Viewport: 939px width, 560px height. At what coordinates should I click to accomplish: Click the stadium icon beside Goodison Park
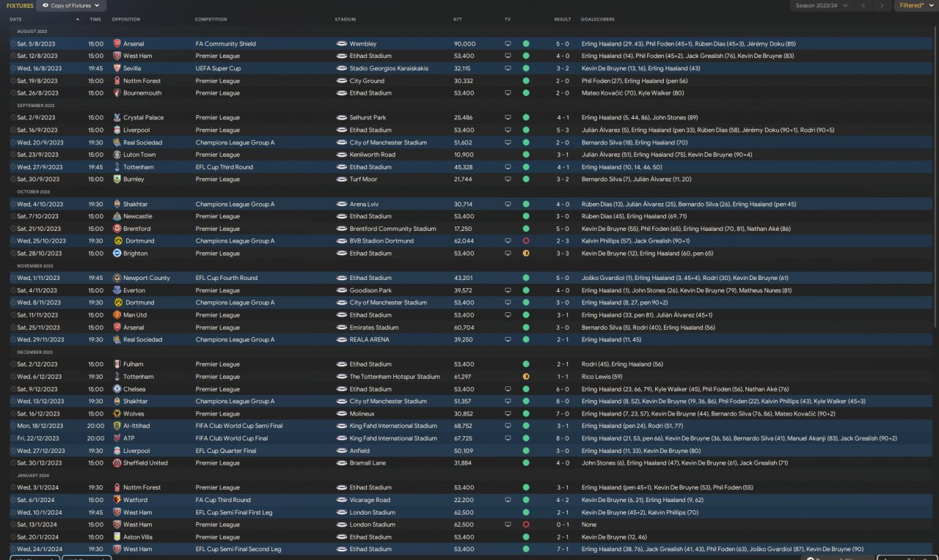pos(341,290)
